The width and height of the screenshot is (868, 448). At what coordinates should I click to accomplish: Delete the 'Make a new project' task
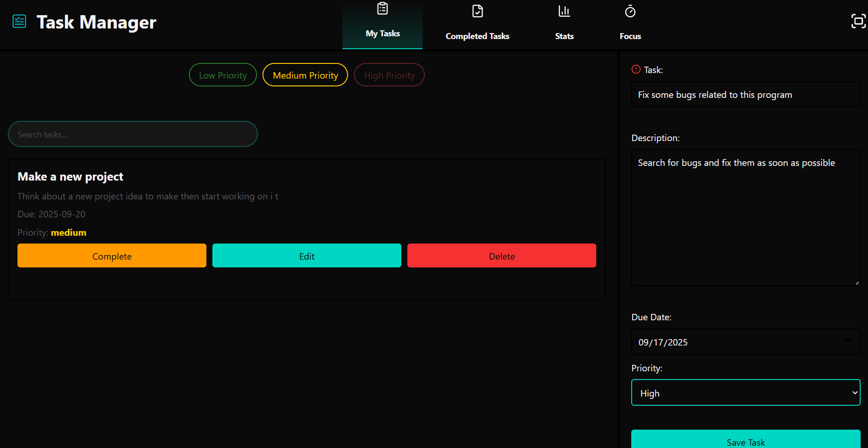502,256
